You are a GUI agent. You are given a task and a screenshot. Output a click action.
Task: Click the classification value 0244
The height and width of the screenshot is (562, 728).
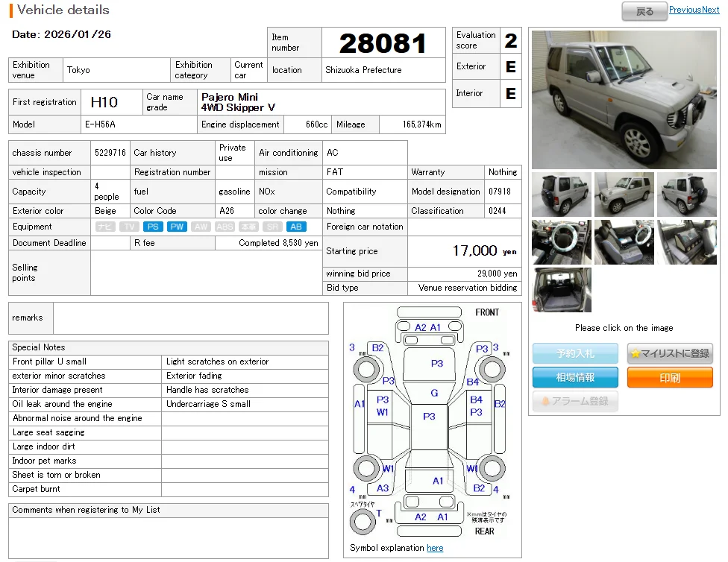498,211
